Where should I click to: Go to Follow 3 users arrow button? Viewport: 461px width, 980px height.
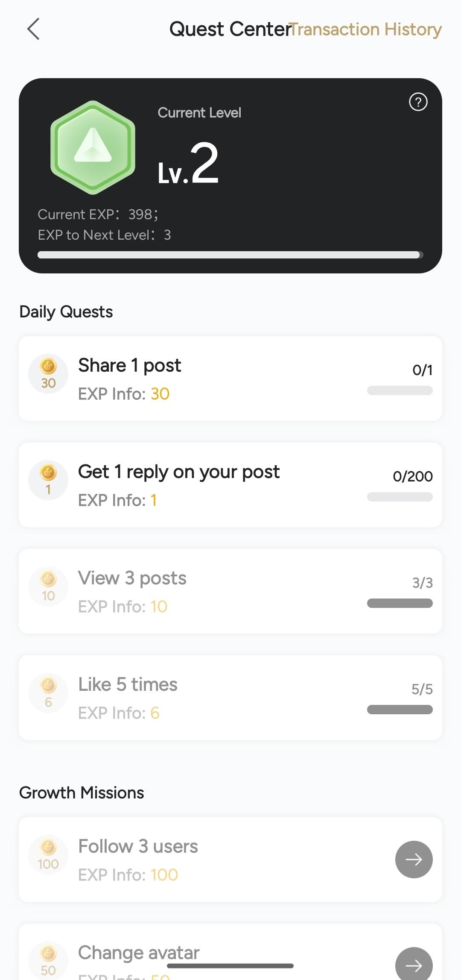pyautogui.click(x=414, y=859)
